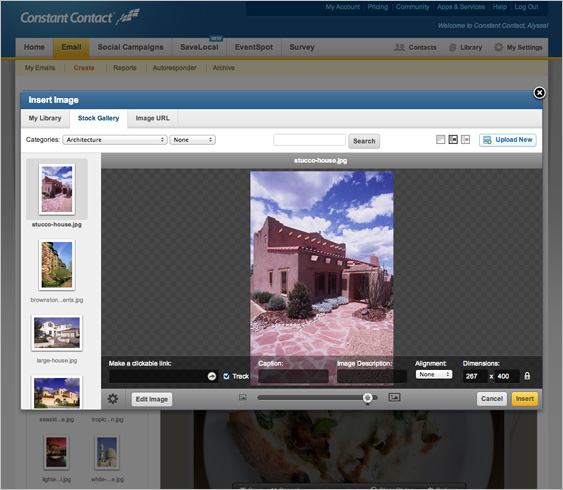Open the EventSpot tab
This screenshot has height=490, width=563.
[x=254, y=47]
